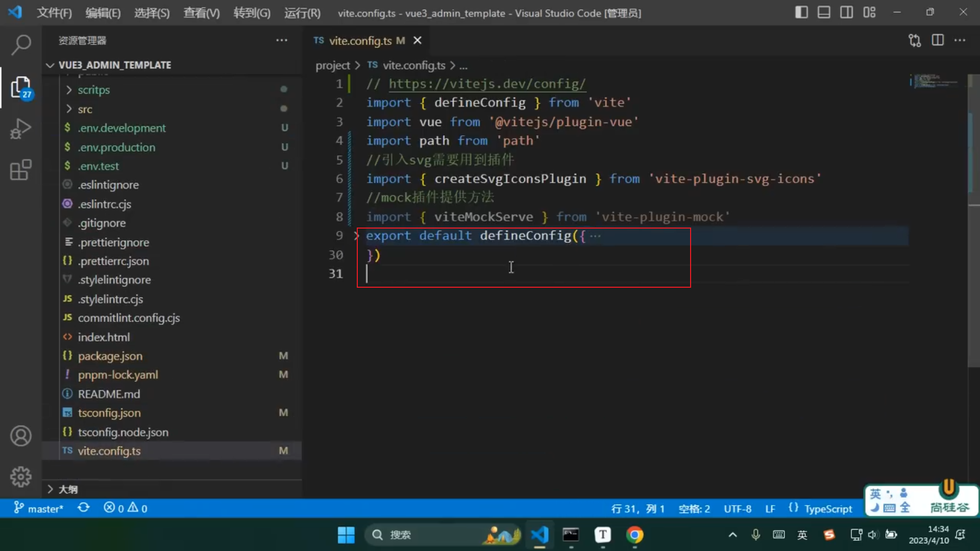Viewport: 980px width, 551px height.
Task: Open the 转到(G) menu
Action: 252,13
